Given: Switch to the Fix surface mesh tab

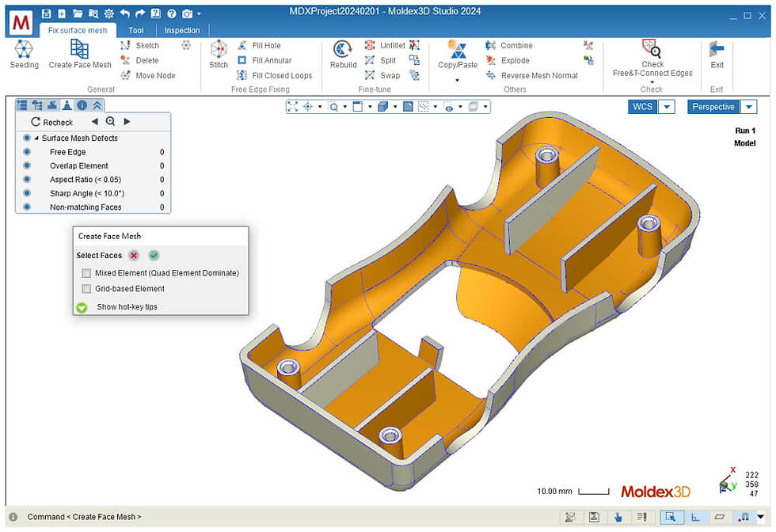Looking at the screenshot, I should [x=78, y=30].
